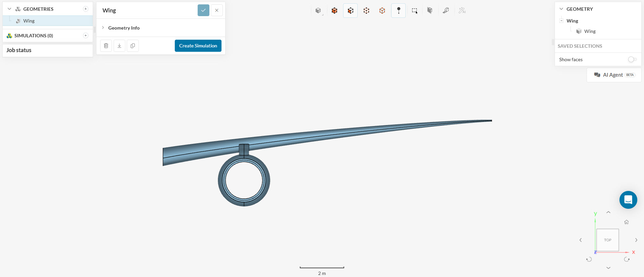Screen dimensions: 644x277
Task: Open the chat support bubble
Action: point(628,200)
